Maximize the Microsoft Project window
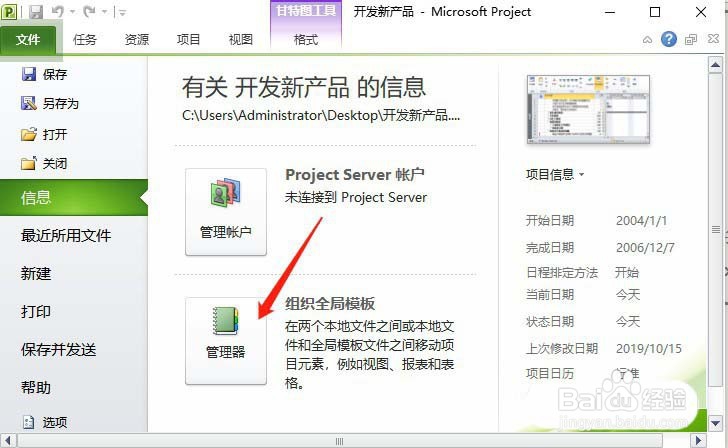Viewport: 728px width, 448px height. [x=655, y=12]
